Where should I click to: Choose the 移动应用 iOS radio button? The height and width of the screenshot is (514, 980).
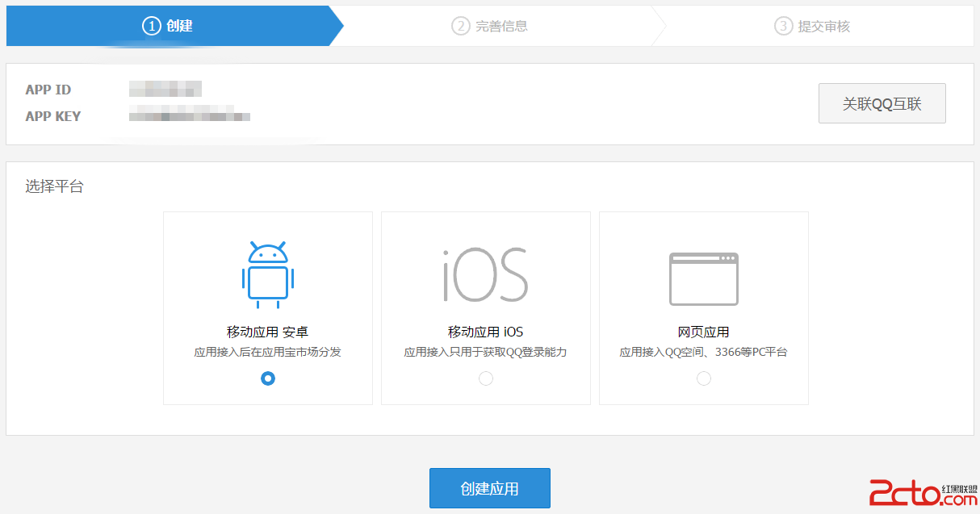tap(486, 378)
